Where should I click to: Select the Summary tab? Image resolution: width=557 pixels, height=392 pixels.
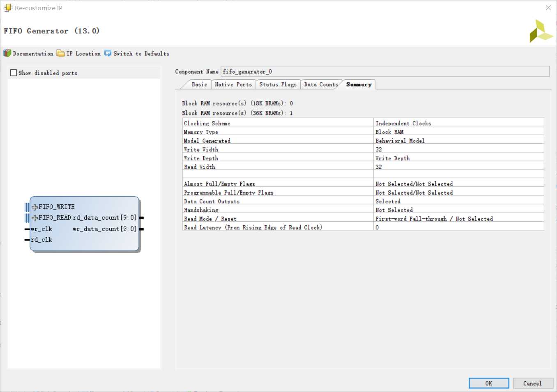pos(359,85)
